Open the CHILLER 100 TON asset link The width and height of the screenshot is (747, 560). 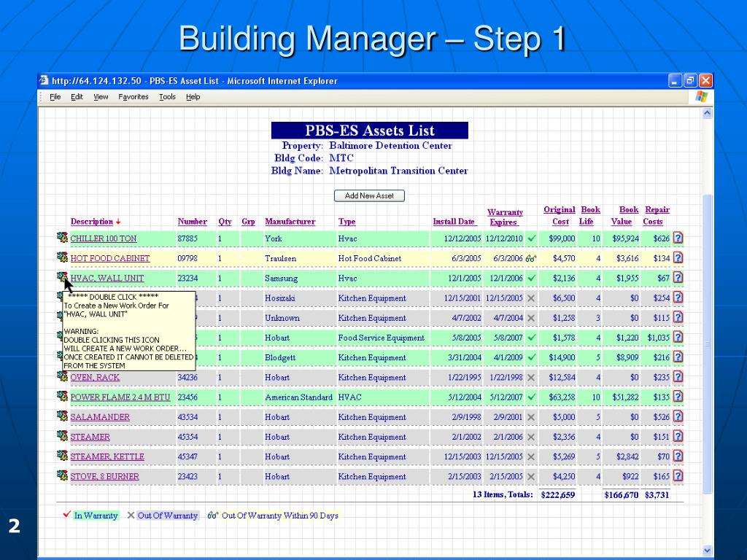click(x=104, y=238)
